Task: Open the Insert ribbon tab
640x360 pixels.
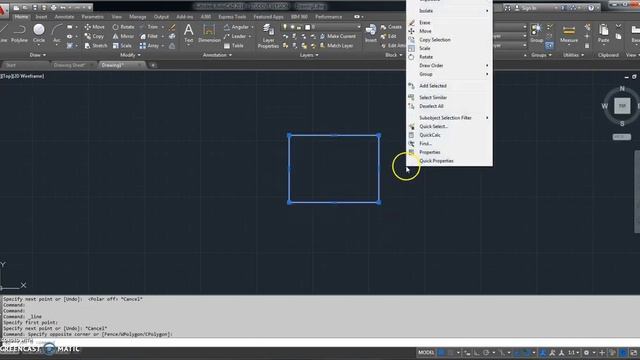Action: [x=41, y=17]
